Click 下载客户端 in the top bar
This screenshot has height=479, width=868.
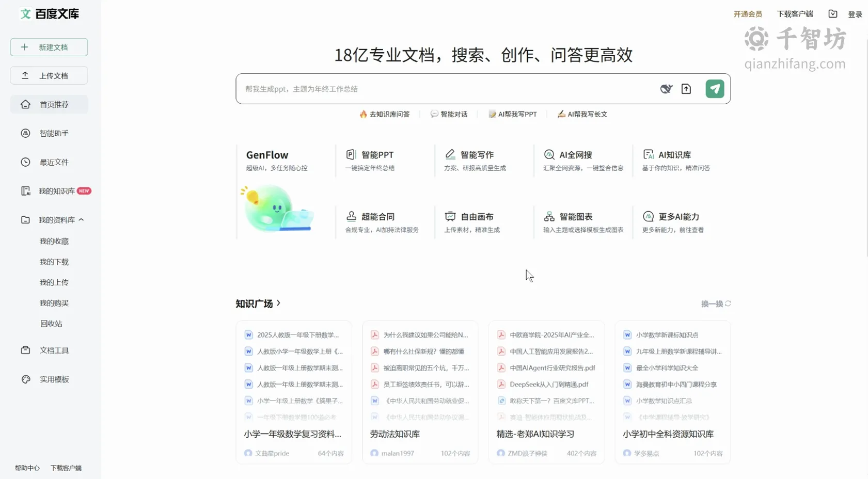coord(795,14)
